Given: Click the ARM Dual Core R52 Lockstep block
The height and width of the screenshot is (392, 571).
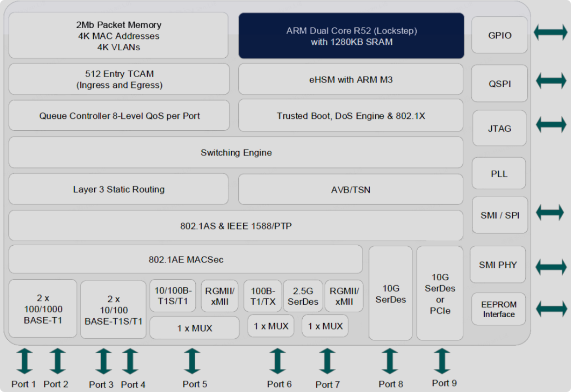Looking at the screenshot, I should 350,36.
